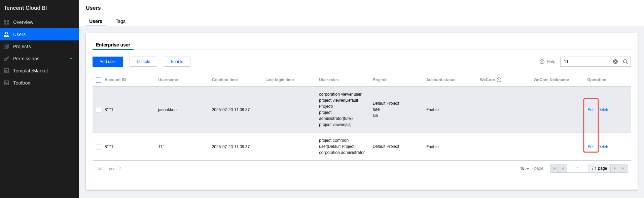Toggle the select-all checkbox in header
This screenshot has width=644, height=198.
(x=99, y=80)
